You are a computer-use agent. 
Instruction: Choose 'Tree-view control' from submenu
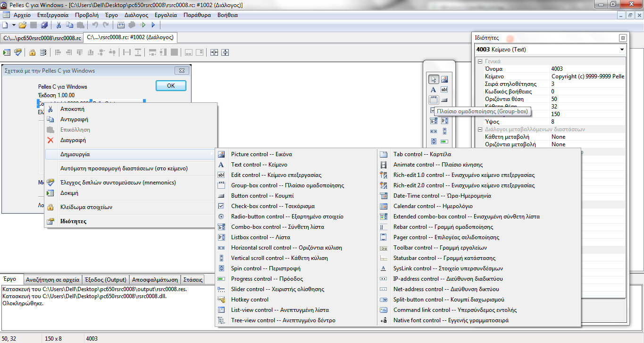coord(296,320)
